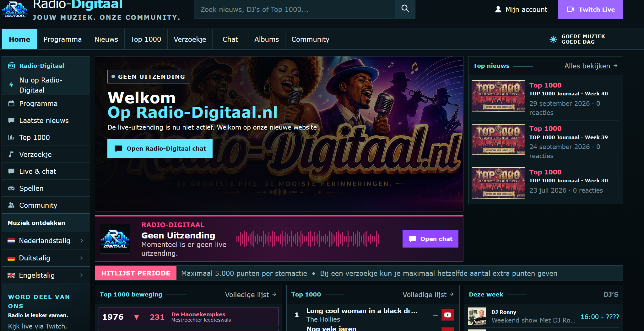
Task: Click Laatste nieuws in sidebar
Action: point(46,120)
